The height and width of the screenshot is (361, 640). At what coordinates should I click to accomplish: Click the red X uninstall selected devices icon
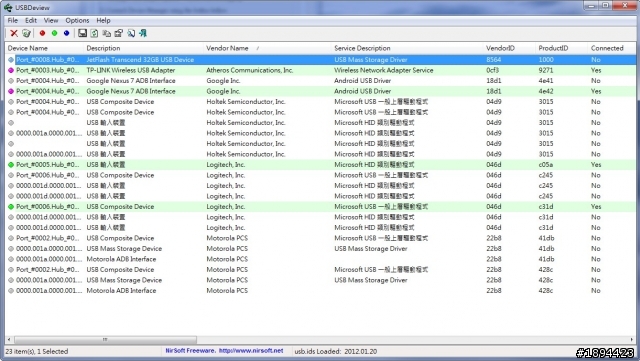pyautogui.click(x=14, y=33)
